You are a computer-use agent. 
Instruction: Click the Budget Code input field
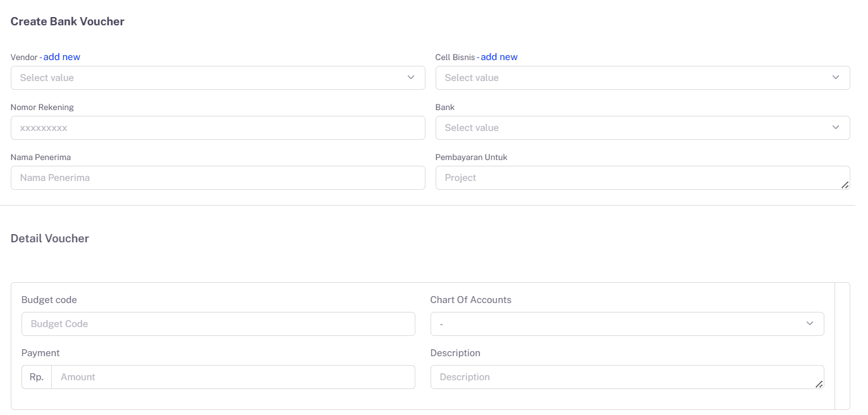click(218, 324)
